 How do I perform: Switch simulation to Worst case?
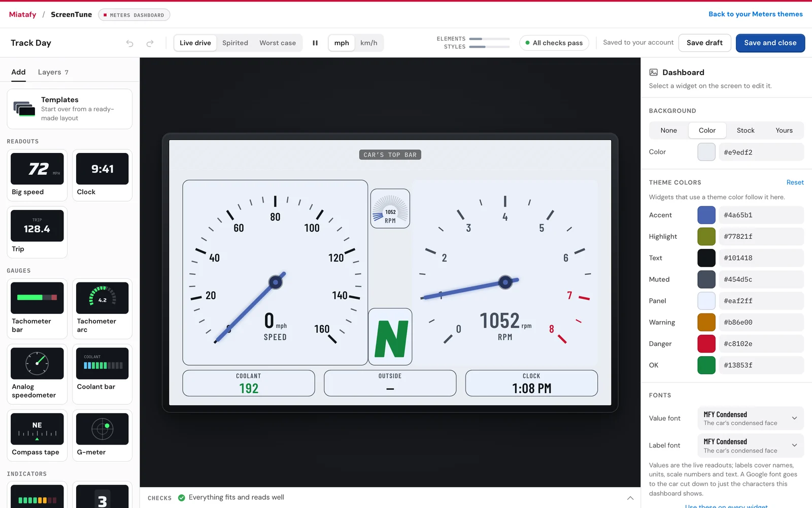click(278, 43)
